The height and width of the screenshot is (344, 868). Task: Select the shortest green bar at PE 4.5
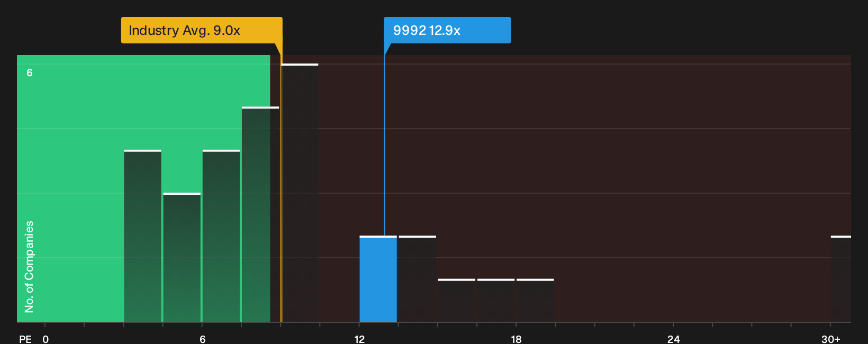pyautogui.click(x=182, y=258)
